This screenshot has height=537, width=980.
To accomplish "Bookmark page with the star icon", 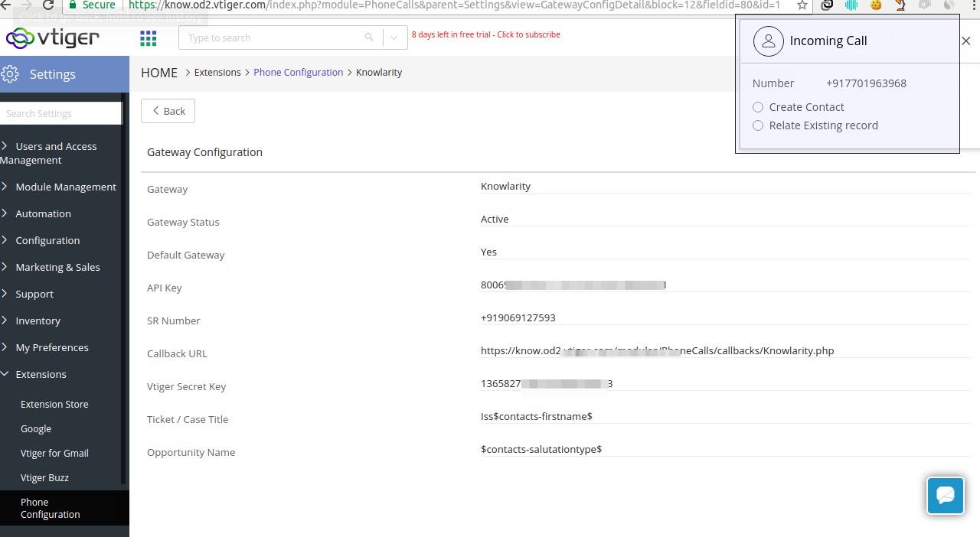I will [802, 5].
